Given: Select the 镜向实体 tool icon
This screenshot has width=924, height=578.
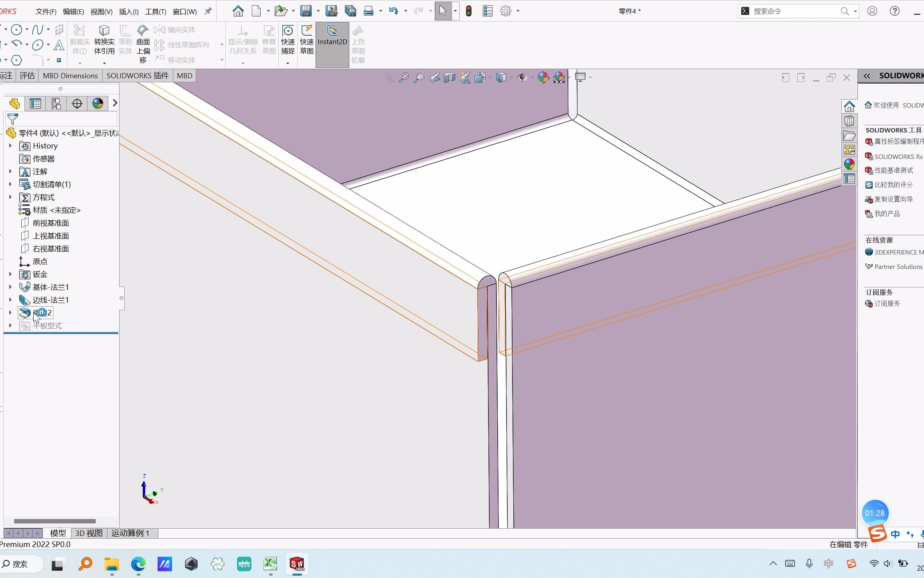Looking at the screenshot, I should pyautogui.click(x=160, y=29).
